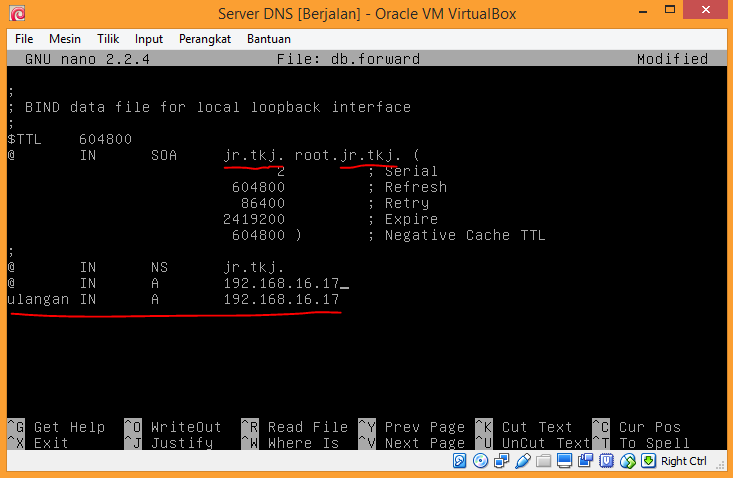This screenshot has width=733, height=478.
Task: Click the '; Refresh' comment
Action: point(407,187)
